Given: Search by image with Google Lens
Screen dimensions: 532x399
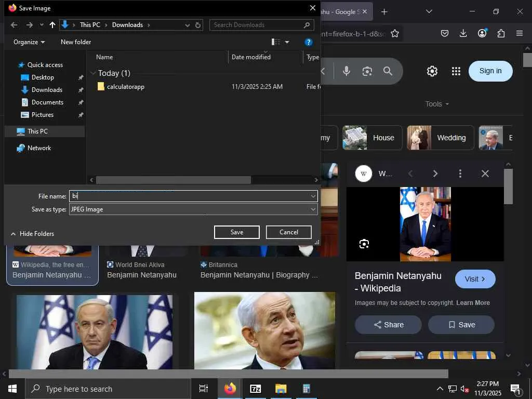Looking at the screenshot, I should click(x=367, y=71).
